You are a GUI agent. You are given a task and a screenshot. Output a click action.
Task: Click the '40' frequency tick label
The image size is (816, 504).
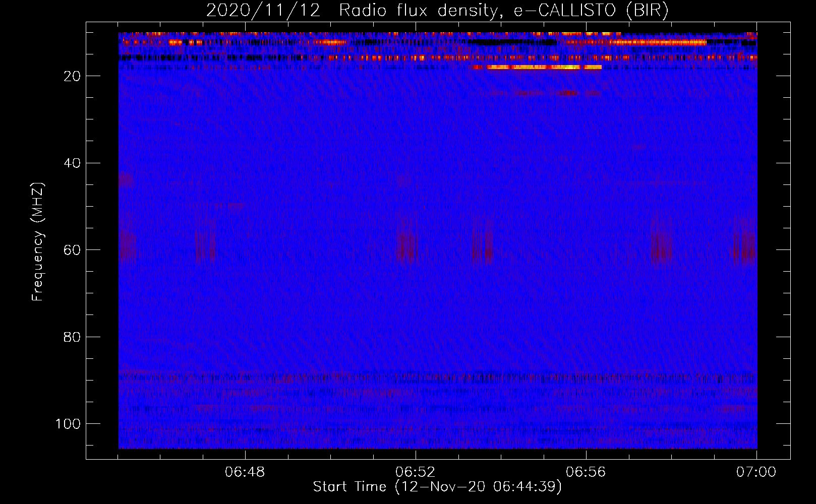click(72, 163)
